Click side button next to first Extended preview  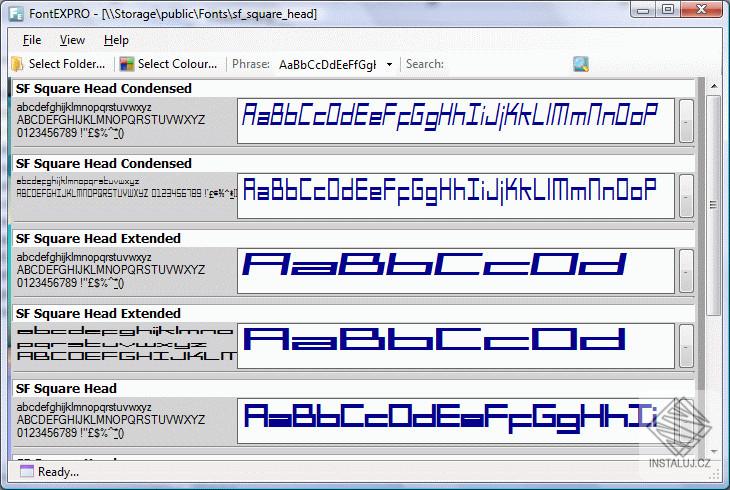pyautogui.click(x=686, y=271)
